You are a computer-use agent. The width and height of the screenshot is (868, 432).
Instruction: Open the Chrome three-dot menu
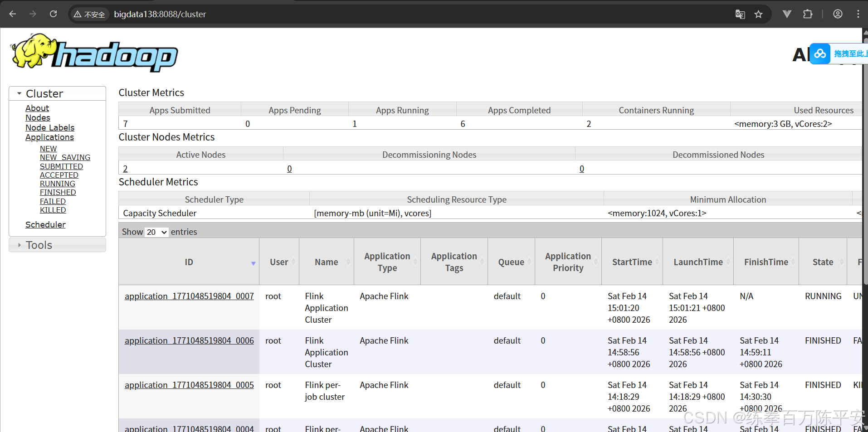(x=858, y=14)
